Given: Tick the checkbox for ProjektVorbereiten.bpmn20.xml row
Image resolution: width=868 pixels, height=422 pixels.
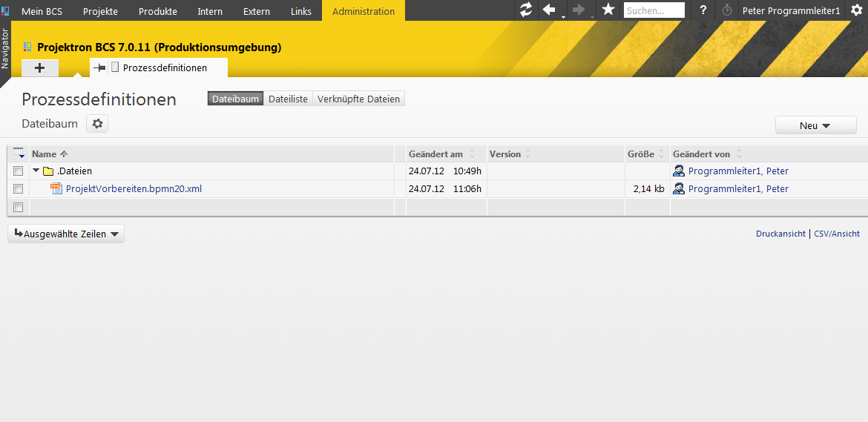Looking at the screenshot, I should pos(19,188).
